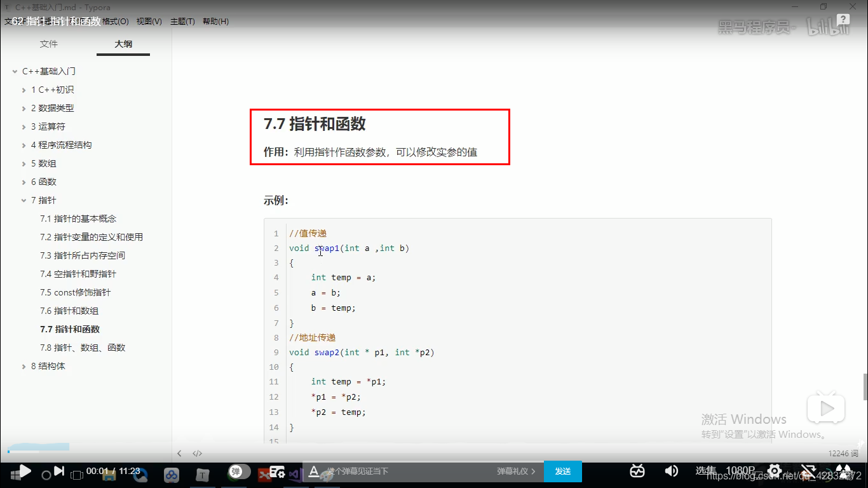Open danmaku display settings icon

(x=277, y=471)
